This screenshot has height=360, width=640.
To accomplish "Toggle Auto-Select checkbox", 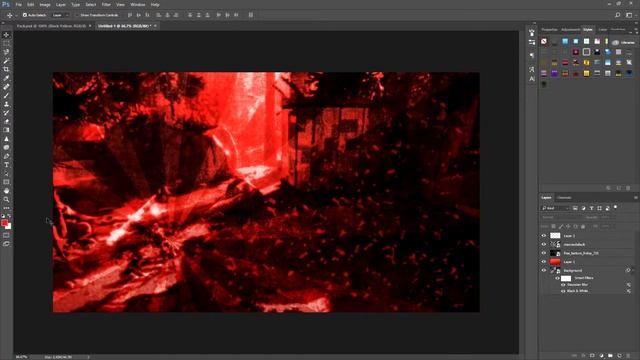I will 24,15.
